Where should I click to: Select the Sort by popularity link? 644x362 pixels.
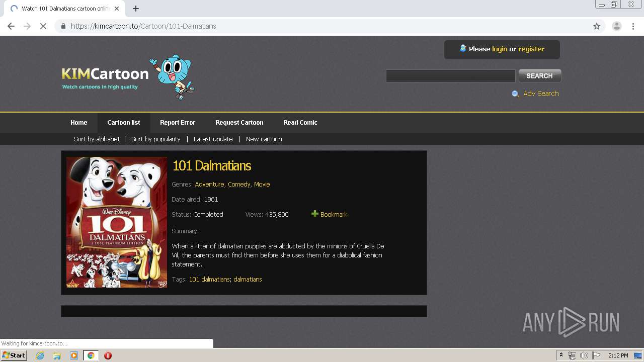[x=156, y=139]
